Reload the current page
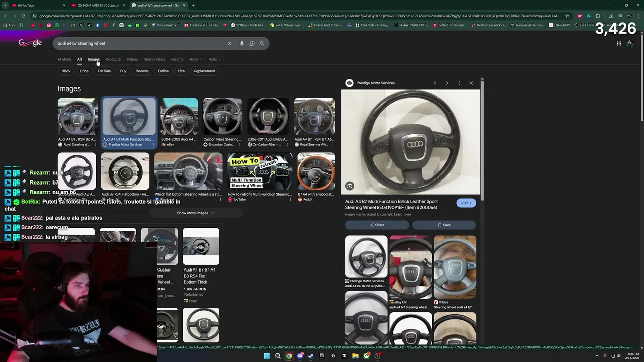The height and width of the screenshot is (362, 644). (23, 16)
